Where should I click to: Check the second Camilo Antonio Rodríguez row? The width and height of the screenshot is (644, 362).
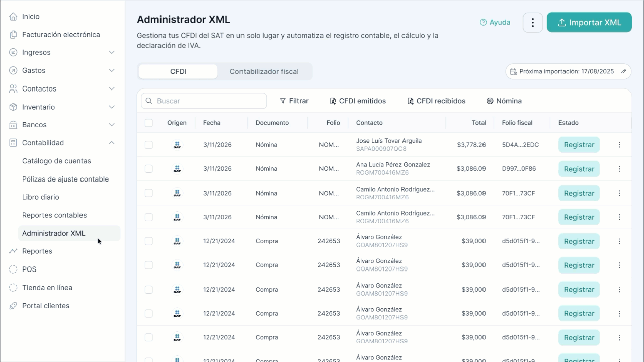coord(149,217)
